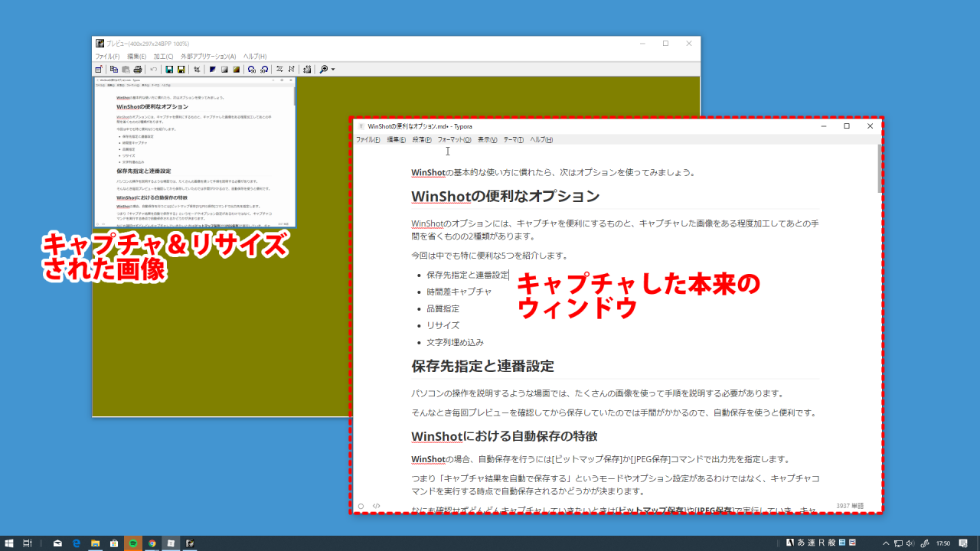The image size is (980, 551).
Task: Open ファイル(F) menu in Typora window
Action: [x=368, y=140]
